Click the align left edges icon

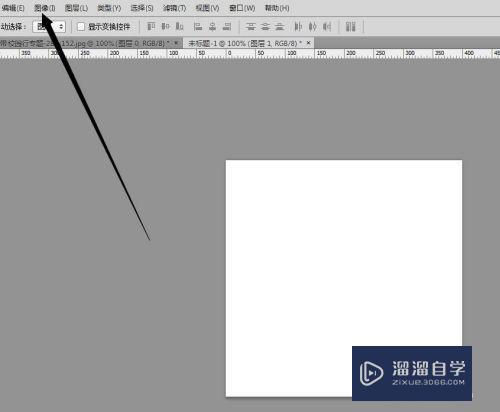tap(198, 26)
